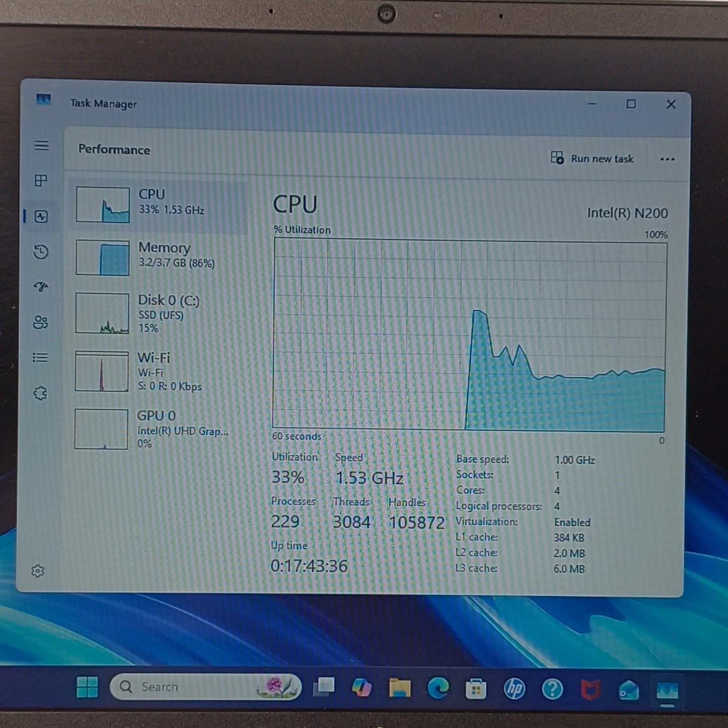
Task: Open Task Manager settings gear
Action: (x=38, y=571)
